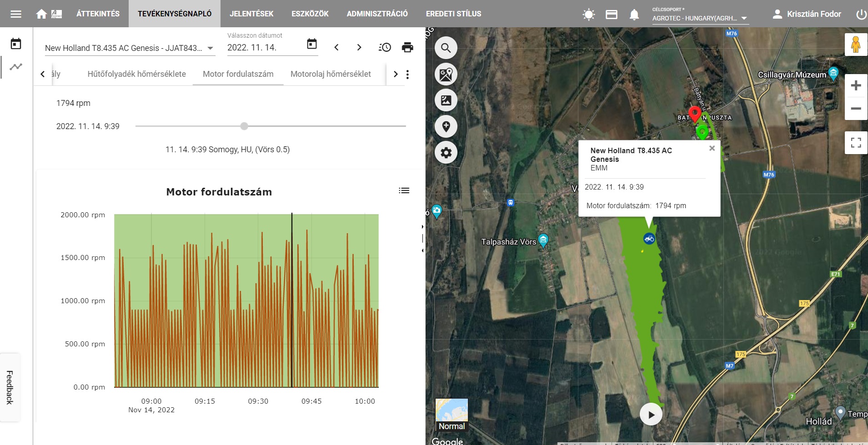
Task: Zoom in on the map
Action: [856, 85]
